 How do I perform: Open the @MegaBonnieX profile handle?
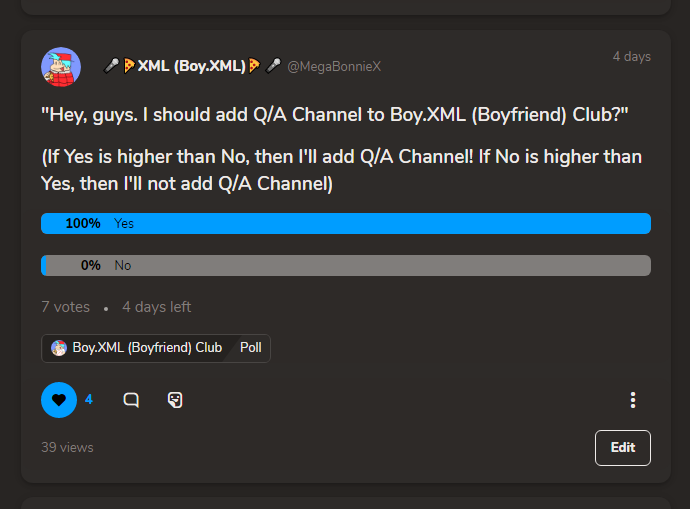click(334, 66)
